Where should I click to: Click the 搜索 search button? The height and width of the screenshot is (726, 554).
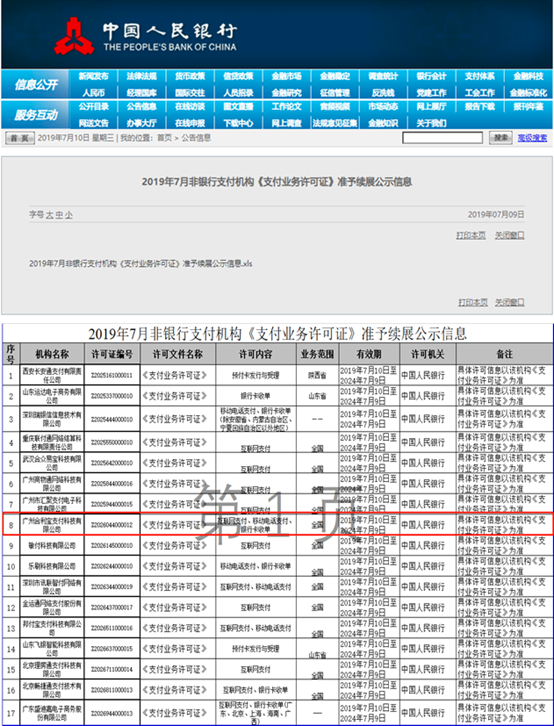[501, 138]
